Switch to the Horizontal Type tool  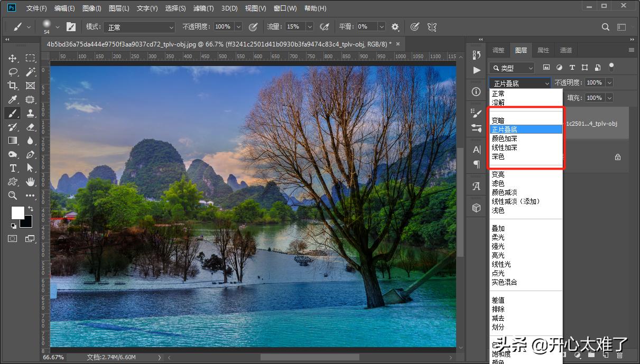tap(13, 168)
